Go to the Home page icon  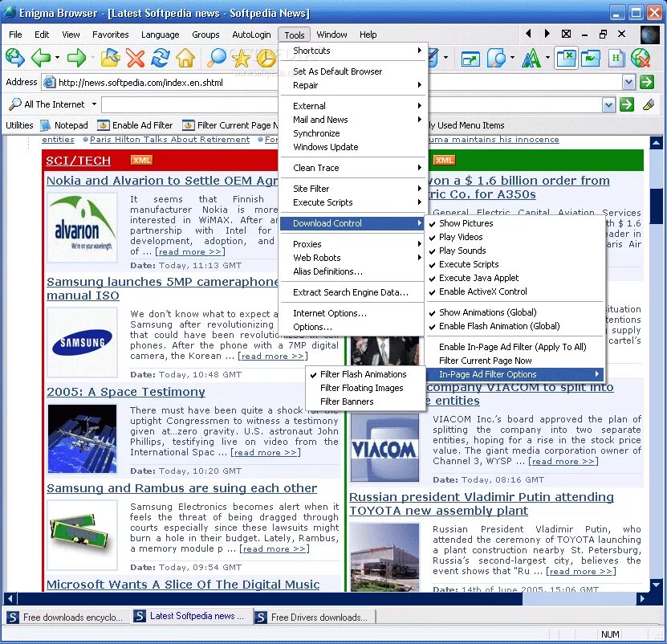[185, 58]
